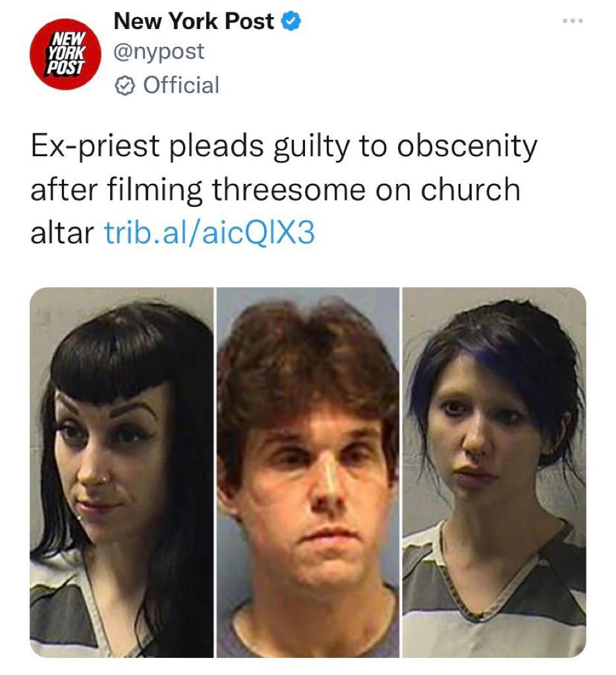Open the New York Post profile avatar
616x675 pixels.
click(x=65, y=54)
